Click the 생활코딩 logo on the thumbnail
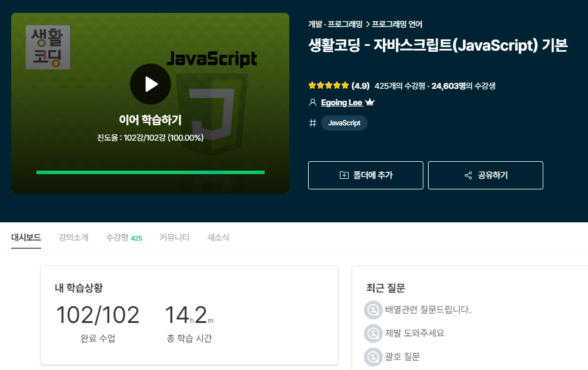The image size is (588, 370). pos(48,47)
